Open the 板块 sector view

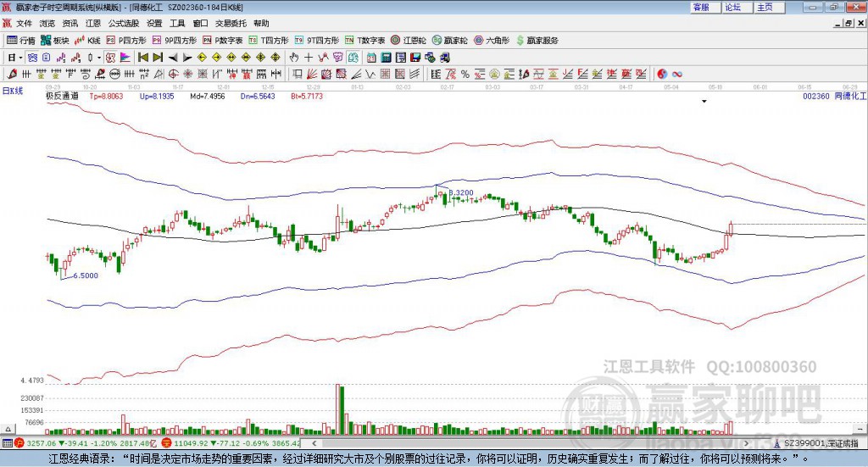[x=55, y=41]
